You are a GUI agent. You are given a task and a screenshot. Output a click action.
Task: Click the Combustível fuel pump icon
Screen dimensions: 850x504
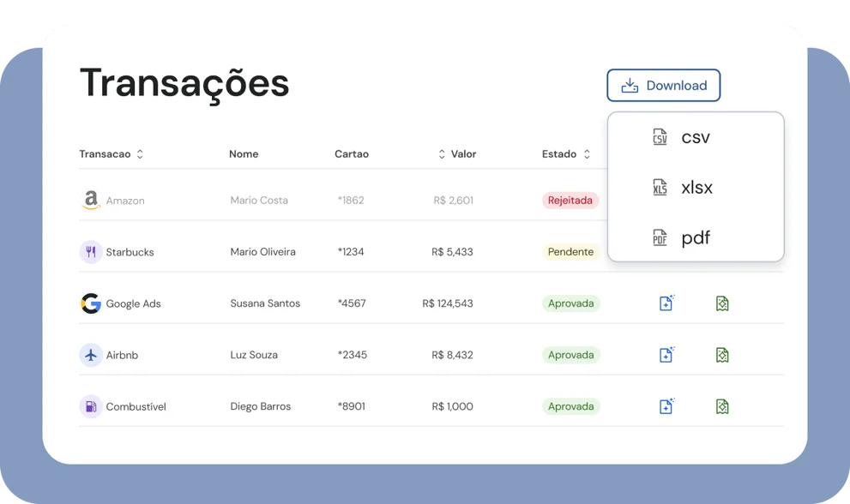91,406
